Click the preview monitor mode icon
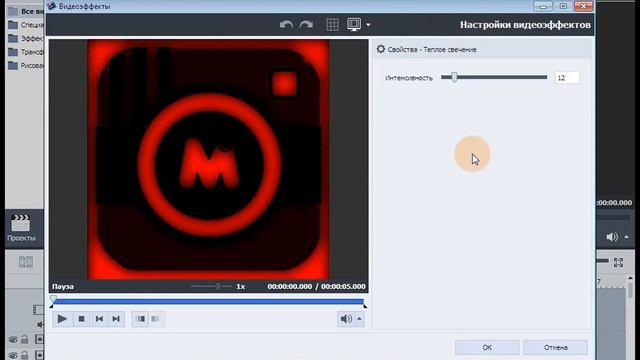640x360 pixels. pyautogui.click(x=354, y=24)
